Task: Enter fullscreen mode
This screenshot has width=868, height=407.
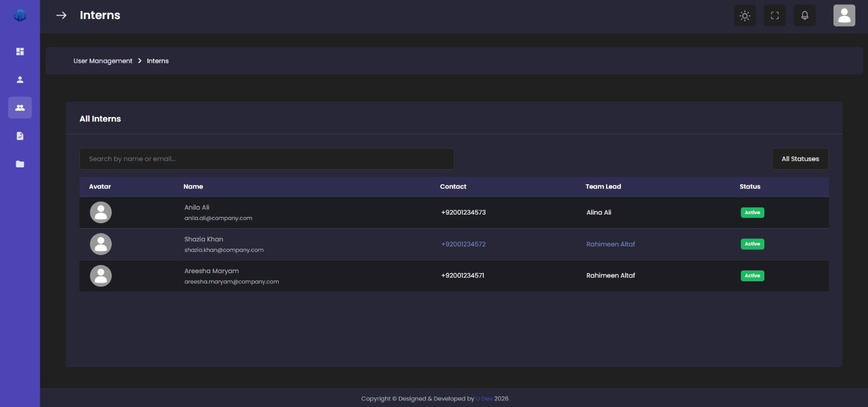Action: (775, 16)
